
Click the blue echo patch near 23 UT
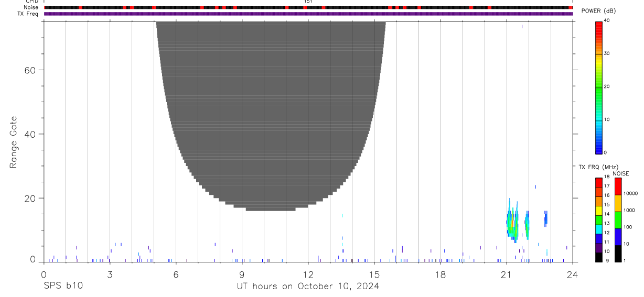pyautogui.click(x=545, y=218)
